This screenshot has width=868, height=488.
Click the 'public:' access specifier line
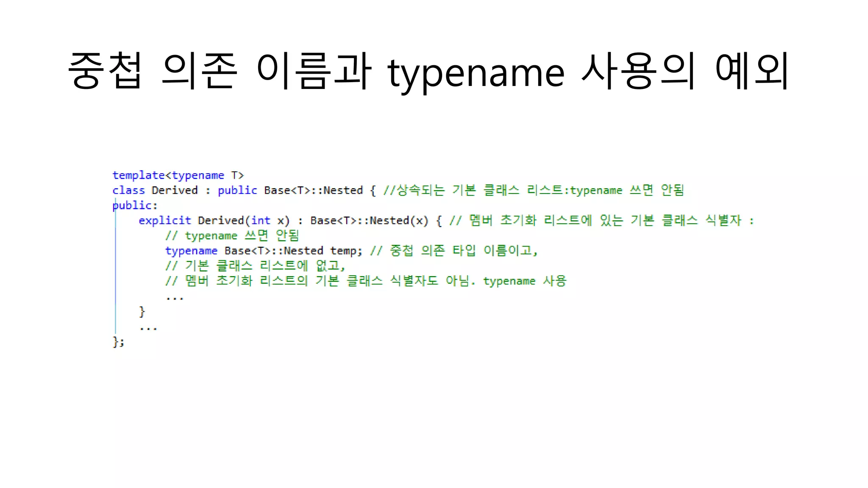pyautogui.click(x=135, y=205)
